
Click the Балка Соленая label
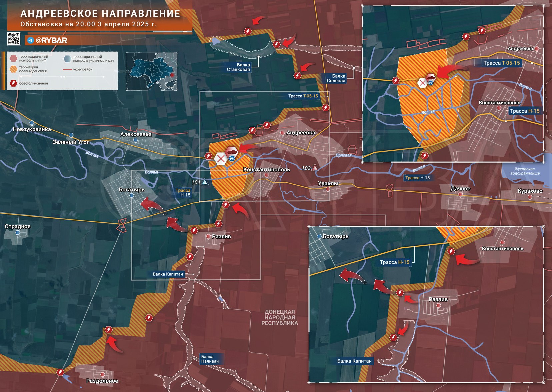click(x=336, y=78)
